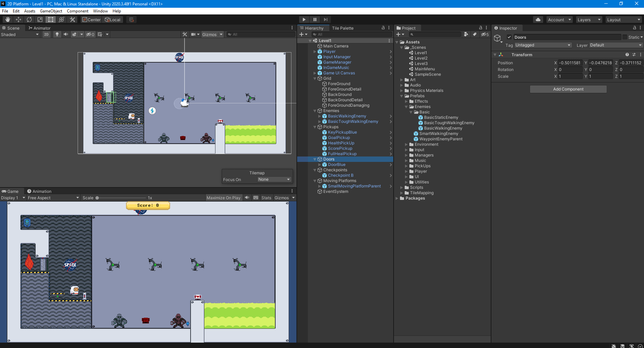Toggle 2D mode in Scene view
Screen dimensions: 644x348
pyautogui.click(x=46, y=34)
